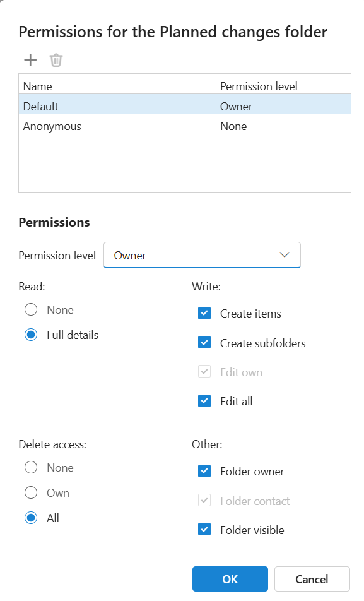Dismiss the dialog with Cancel
Screen dimensions: 364x601
click(x=312, y=579)
